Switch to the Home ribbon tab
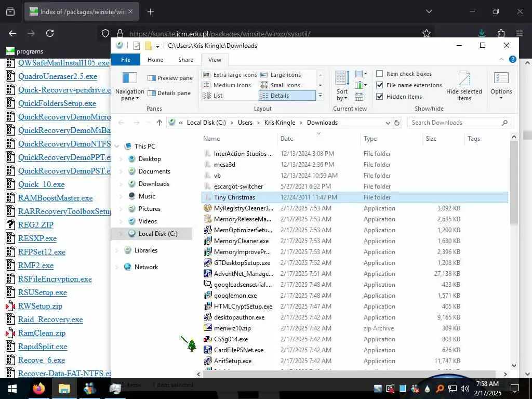Image resolution: width=532 pixels, height=399 pixels. point(155,60)
